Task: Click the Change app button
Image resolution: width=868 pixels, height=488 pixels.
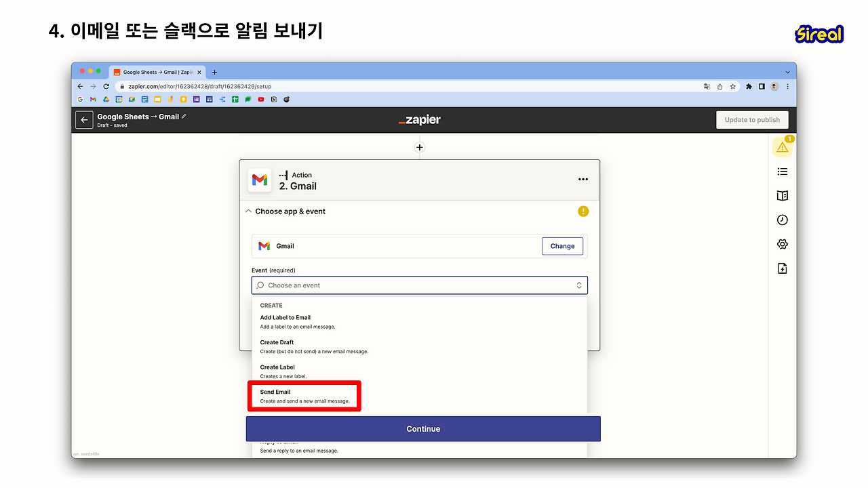Action: [563, 246]
